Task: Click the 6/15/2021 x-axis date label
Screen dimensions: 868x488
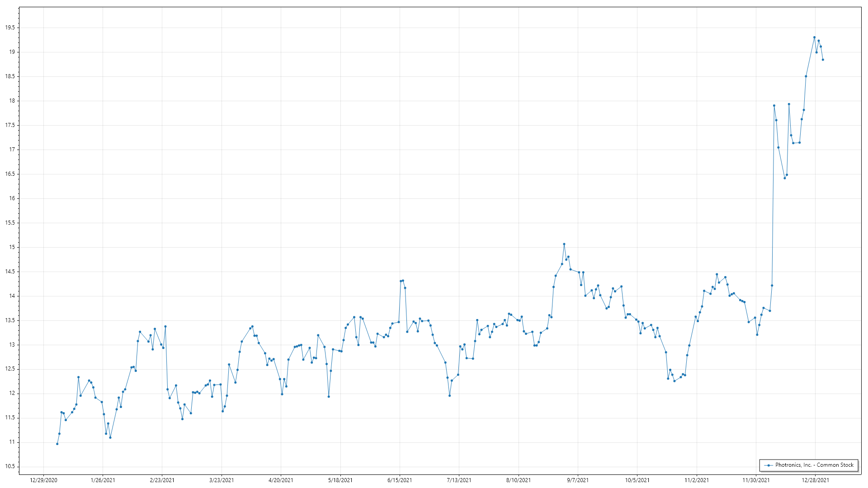Action: [x=400, y=480]
